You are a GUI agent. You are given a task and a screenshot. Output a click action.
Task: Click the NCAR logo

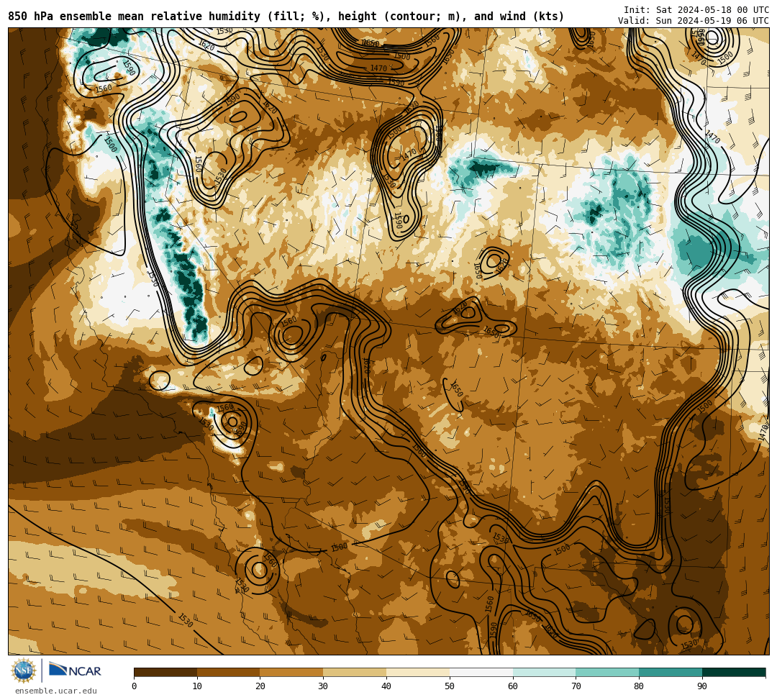tap(75, 671)
